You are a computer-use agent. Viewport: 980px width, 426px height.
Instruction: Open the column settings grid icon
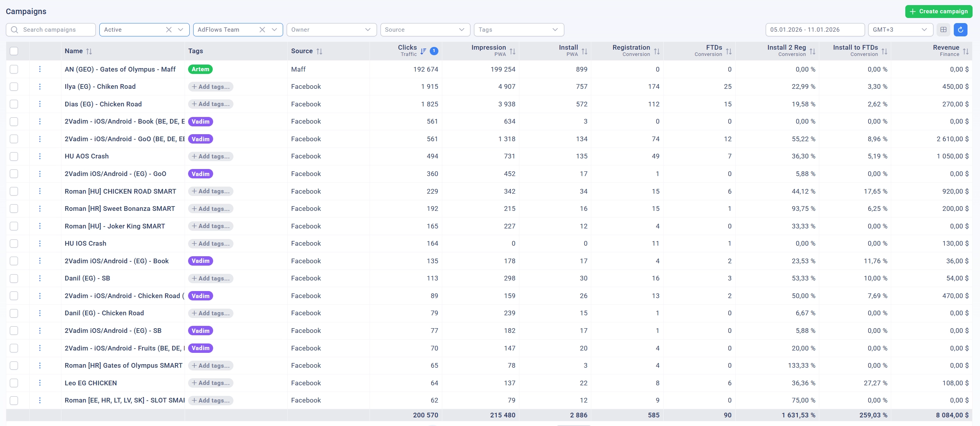coord(943,30)
